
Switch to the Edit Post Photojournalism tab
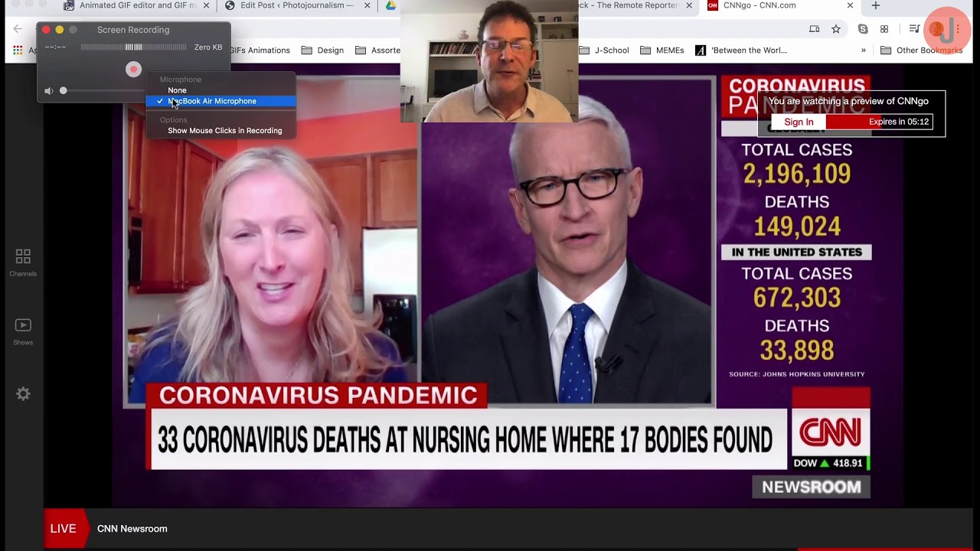click(x=291, y=5)
